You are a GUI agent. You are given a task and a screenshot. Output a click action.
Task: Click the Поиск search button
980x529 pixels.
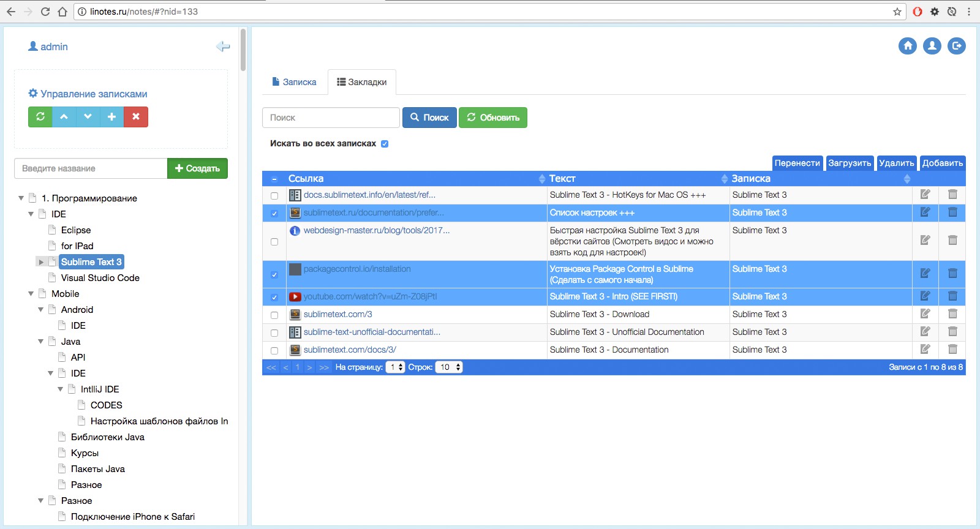pyautogui.click(x=429, y=118)
